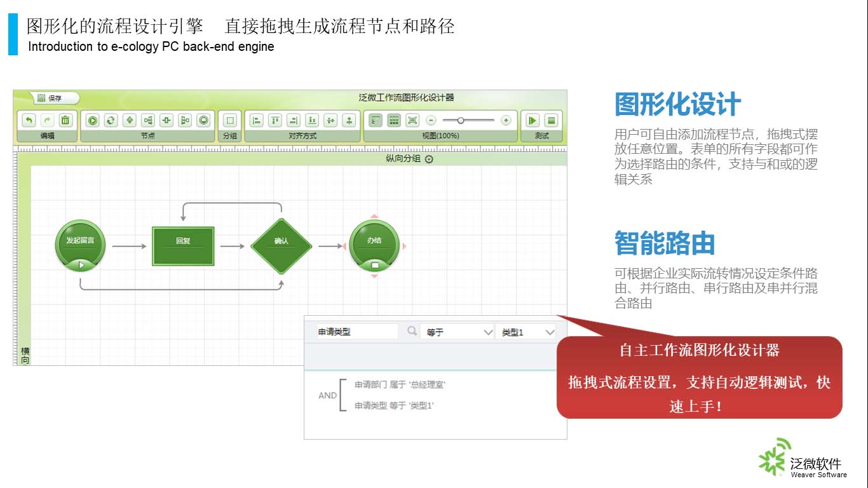Start the workflow test run

tap(532, 120)
